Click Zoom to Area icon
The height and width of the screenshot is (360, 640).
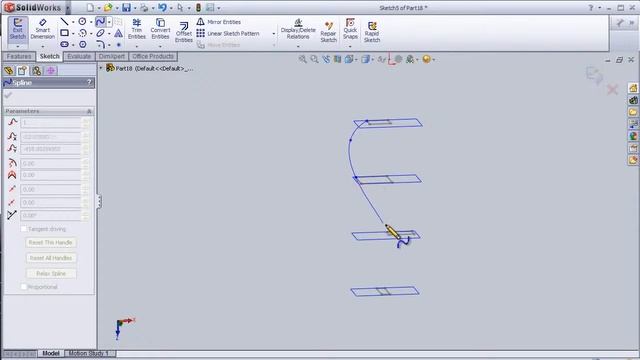[314, 60]
